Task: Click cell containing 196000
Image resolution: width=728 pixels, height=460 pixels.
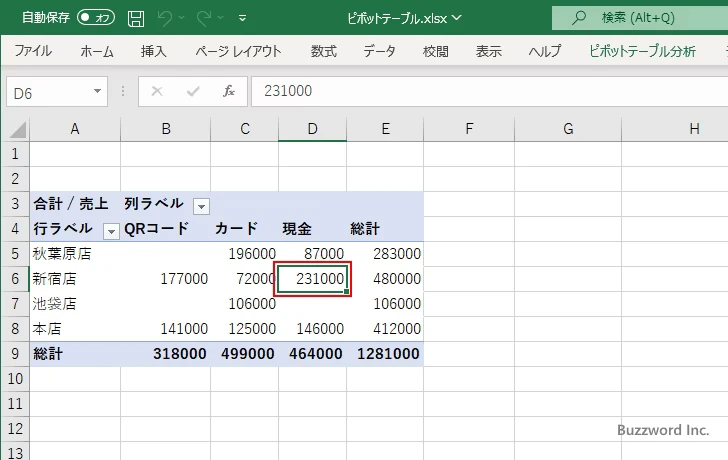Action: tap(245, 254)
